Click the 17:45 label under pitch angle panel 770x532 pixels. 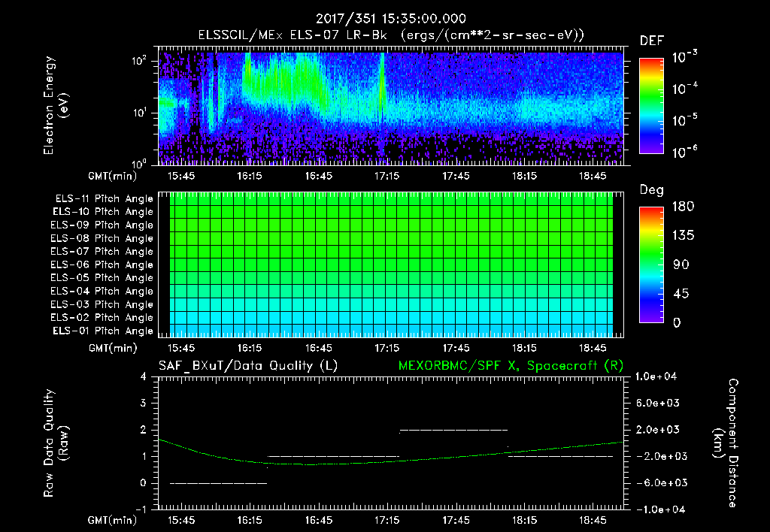coord(456,348)
